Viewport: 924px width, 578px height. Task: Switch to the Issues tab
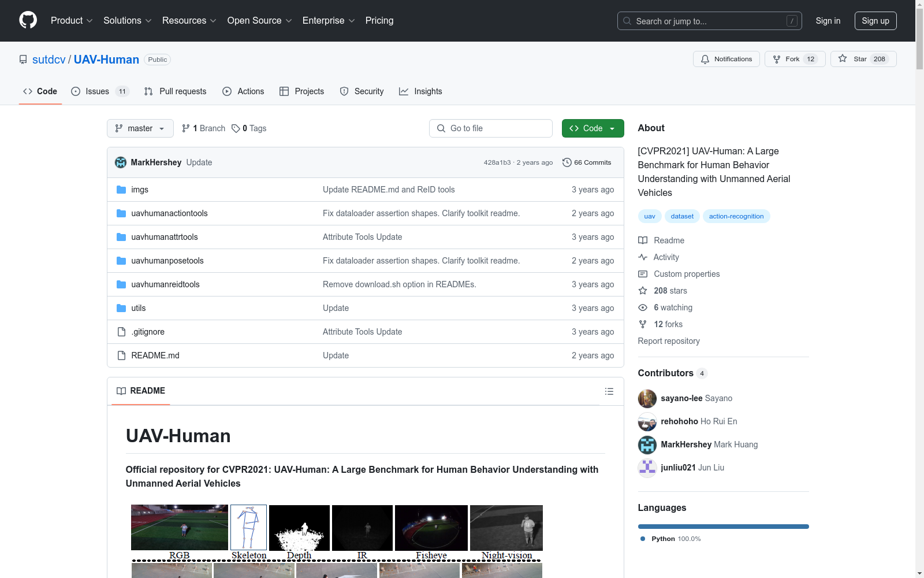tap(100, 91)
